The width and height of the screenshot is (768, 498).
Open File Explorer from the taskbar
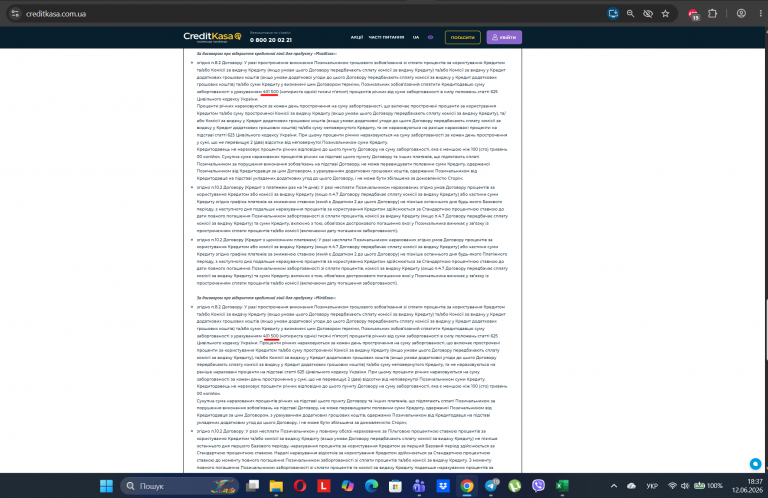276,486
